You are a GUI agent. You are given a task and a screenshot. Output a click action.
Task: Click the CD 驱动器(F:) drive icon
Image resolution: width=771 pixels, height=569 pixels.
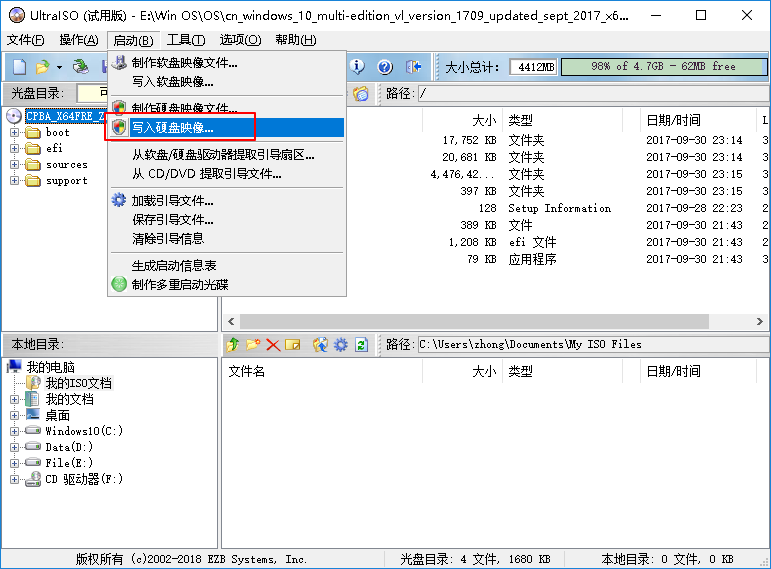(33, 479)
